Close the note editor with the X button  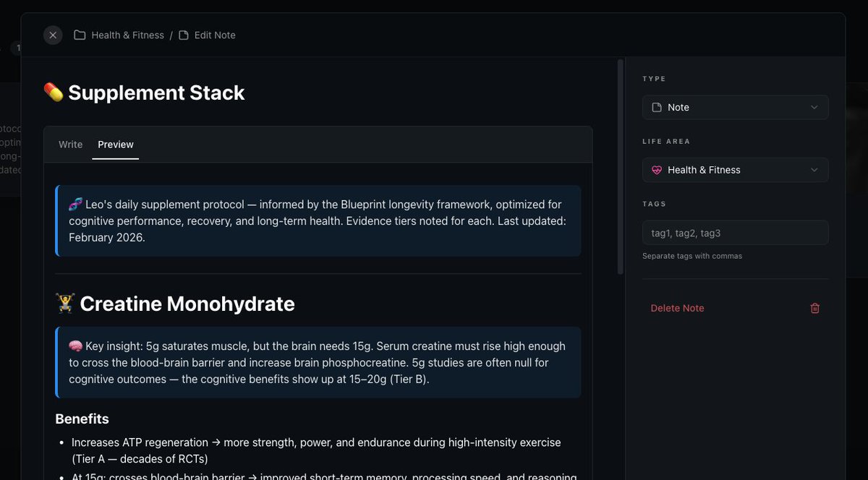(53, 35)
